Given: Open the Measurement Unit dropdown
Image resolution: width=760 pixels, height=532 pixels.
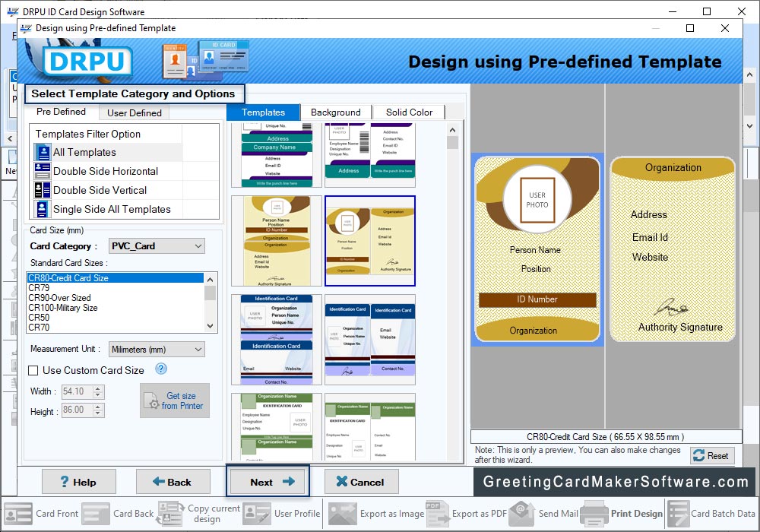Looking at the screenshot, I should point(157,350).
